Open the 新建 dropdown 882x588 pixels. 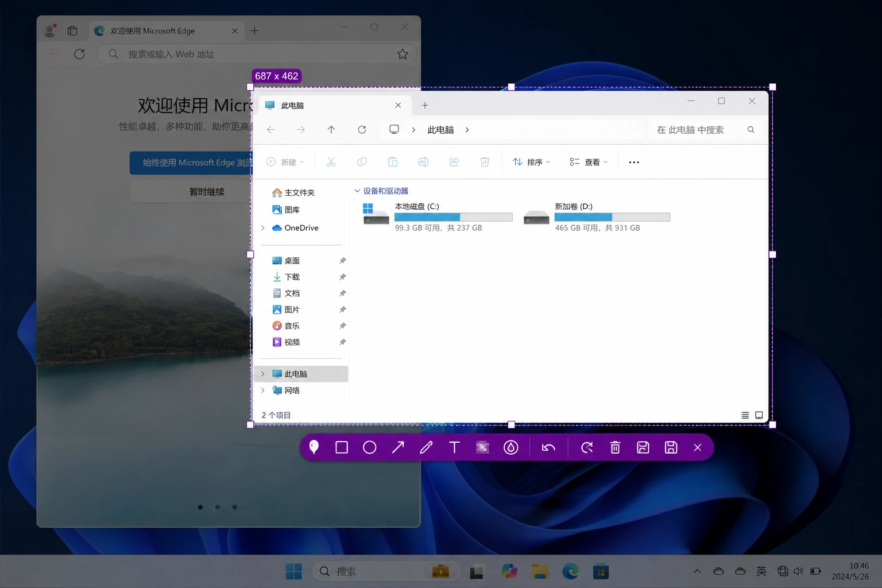pyautogui.click(x=285, y=162)
